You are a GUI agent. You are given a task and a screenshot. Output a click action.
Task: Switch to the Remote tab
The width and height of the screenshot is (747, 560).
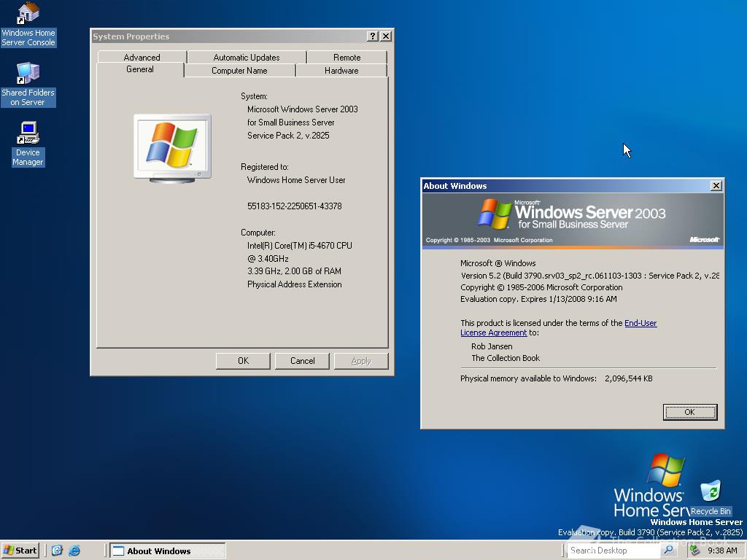[347, 57]
